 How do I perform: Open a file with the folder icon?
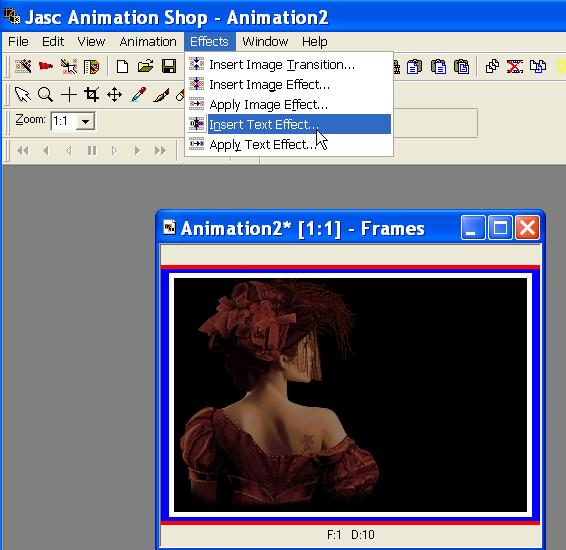pos(145,66)
